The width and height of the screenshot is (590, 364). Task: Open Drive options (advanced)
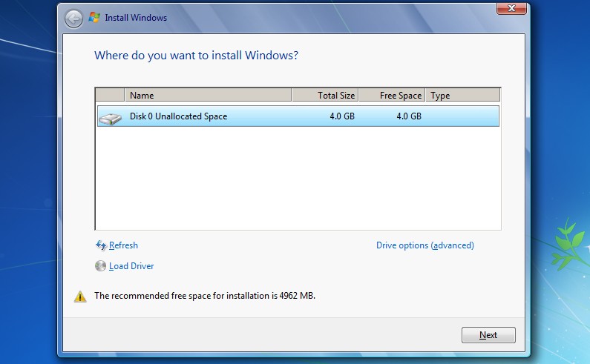point(425,245)
